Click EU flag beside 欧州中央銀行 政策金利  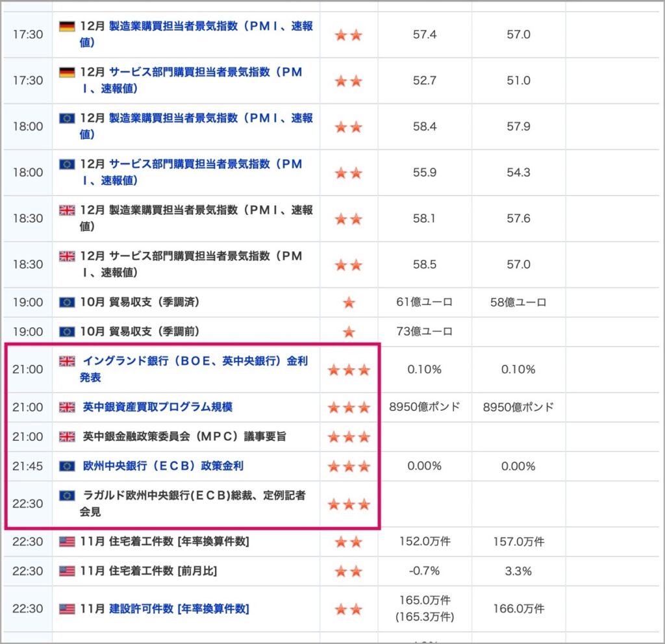67,466
